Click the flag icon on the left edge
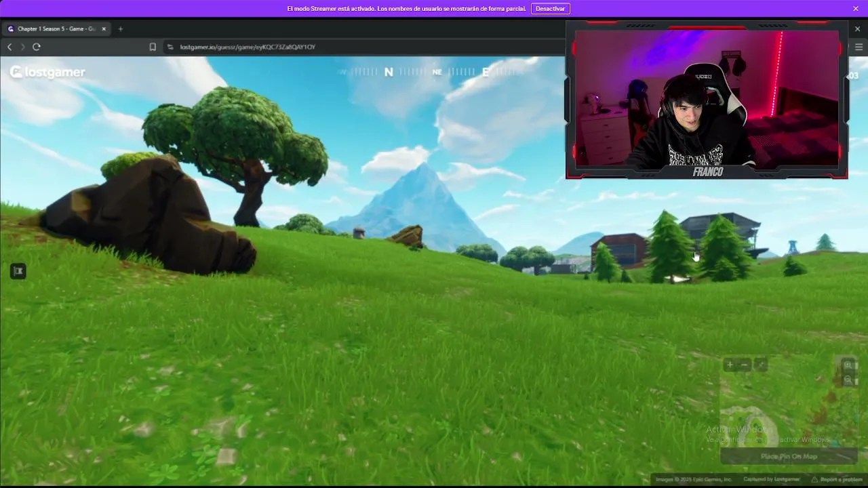868x488 pixels. 18,271
